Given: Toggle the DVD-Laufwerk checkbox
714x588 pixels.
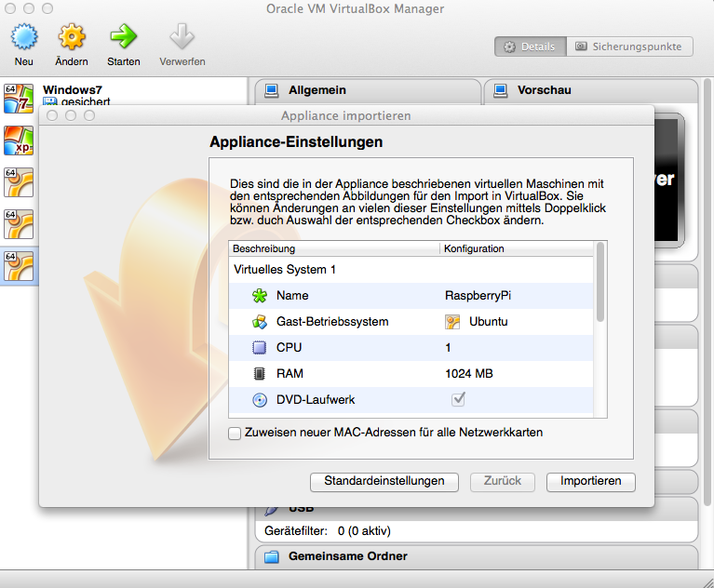Looking at the screenshot, I should tap(458, 399).
